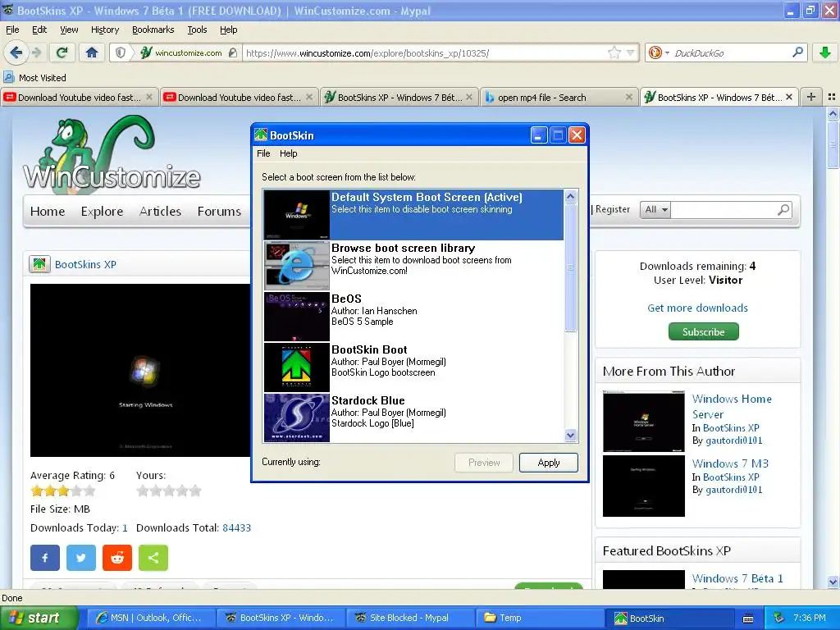Click Explore in site navigation
Screen dimensions: 840x630
[102, 211]
